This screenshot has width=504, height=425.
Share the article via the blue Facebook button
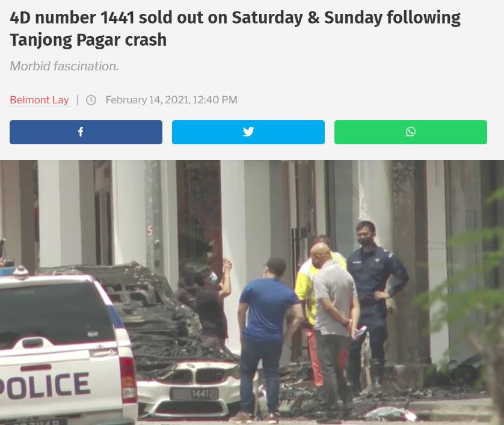(x=86, y=132)
